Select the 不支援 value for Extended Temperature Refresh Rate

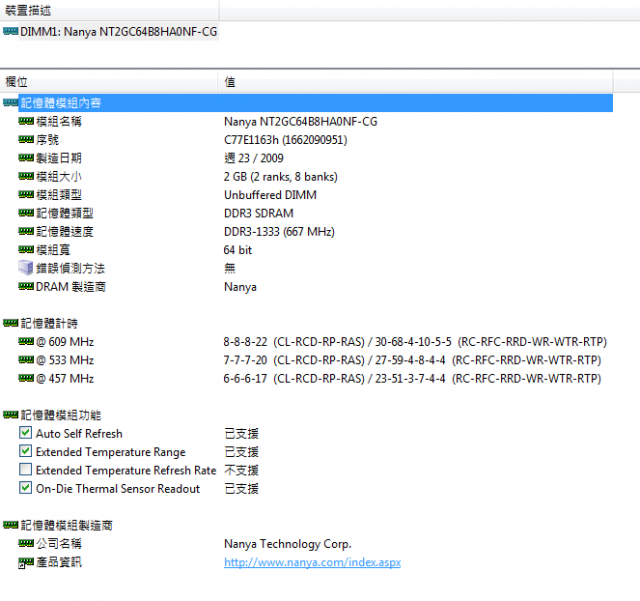pyautogui.click(x=241, y=470)
